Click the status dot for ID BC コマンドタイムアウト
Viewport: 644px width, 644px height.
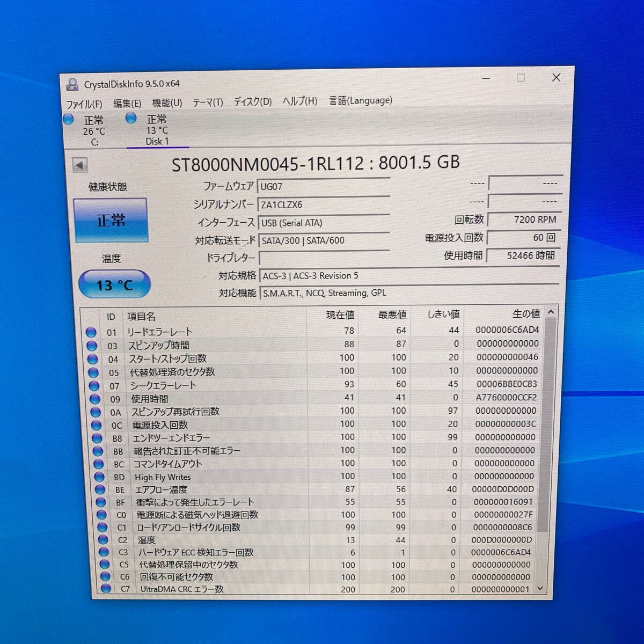pyautogui.click(x=99, y=464)
